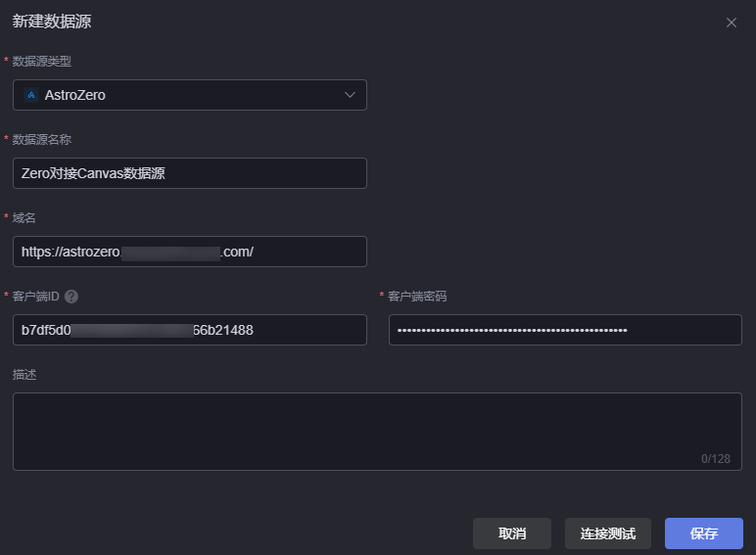Click the 域名 label text
756x555 pixels.
pyautogui.click(x=24, y=218)
